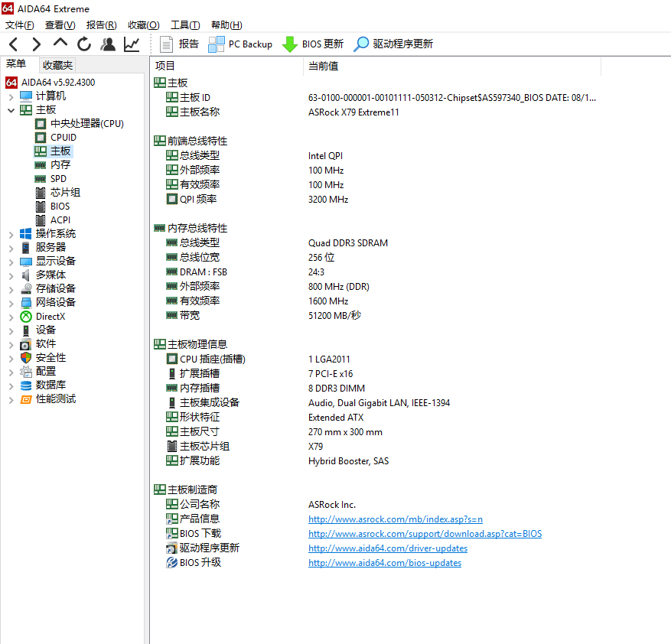Click the 数据库 database icon

pos(26,385)
